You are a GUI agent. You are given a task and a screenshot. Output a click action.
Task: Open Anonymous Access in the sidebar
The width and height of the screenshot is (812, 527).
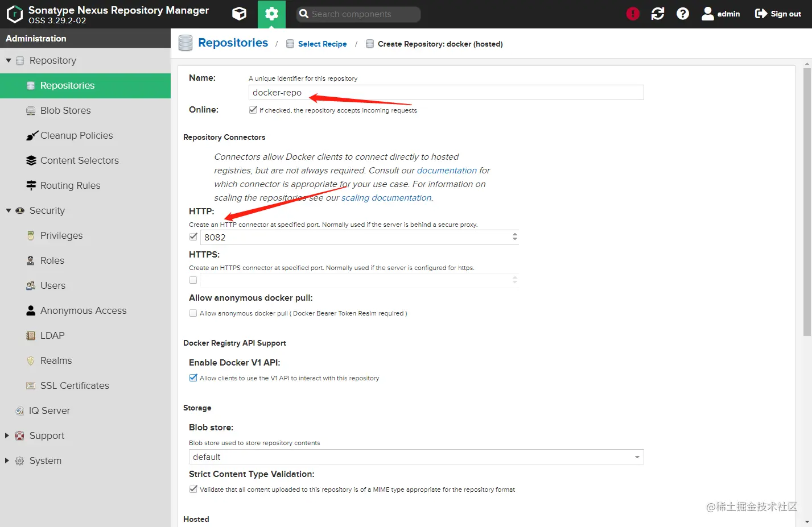click(85, 310)
